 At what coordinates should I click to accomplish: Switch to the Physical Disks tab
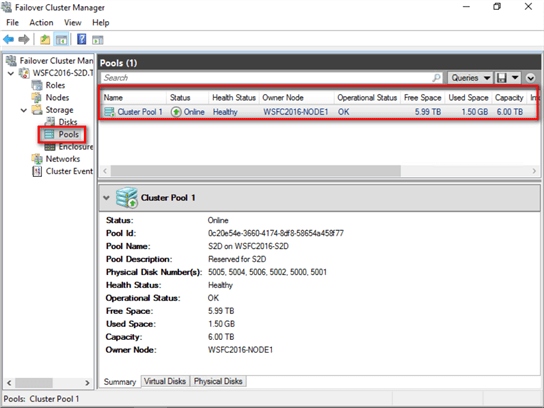click(x=218, y=381)
